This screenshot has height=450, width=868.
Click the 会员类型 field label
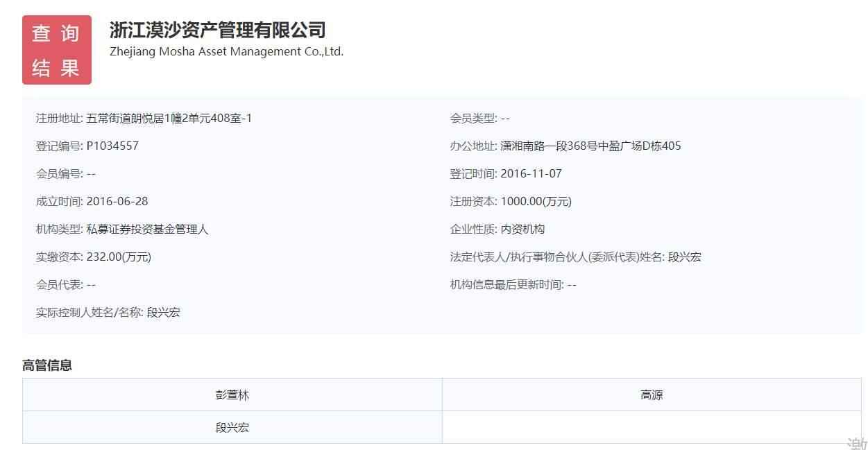473,119
